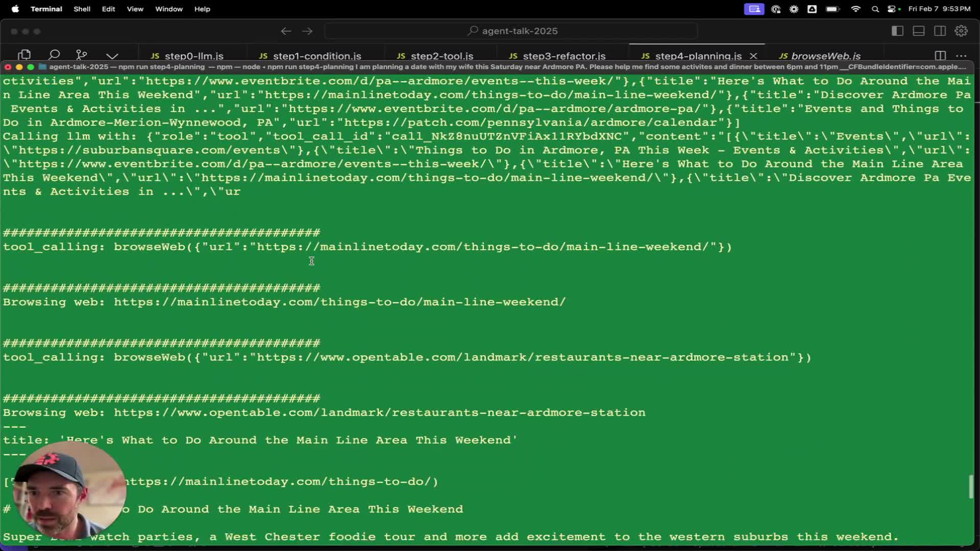This screenshot has height=551, width=980.
Task: Open the Search sidebar icon
Action: tap(54, 55)
